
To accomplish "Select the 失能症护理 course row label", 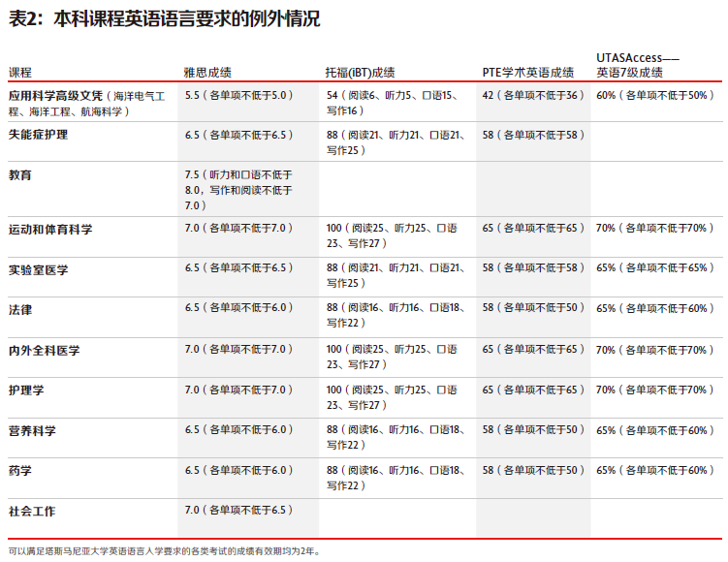I will click(38, 135).
